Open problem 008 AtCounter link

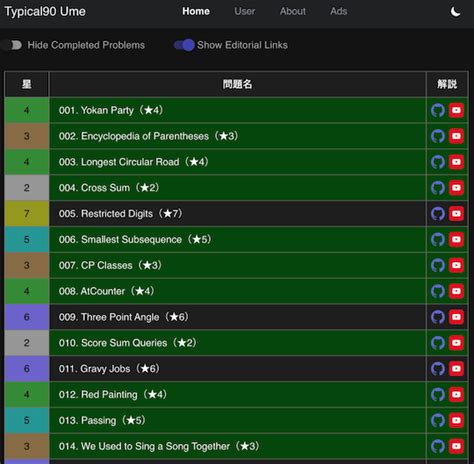point(106,291)
